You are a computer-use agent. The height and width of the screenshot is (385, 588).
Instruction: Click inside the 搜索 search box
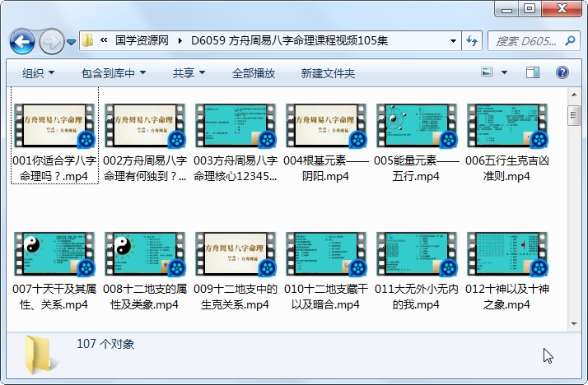click(x=527, y=40)
